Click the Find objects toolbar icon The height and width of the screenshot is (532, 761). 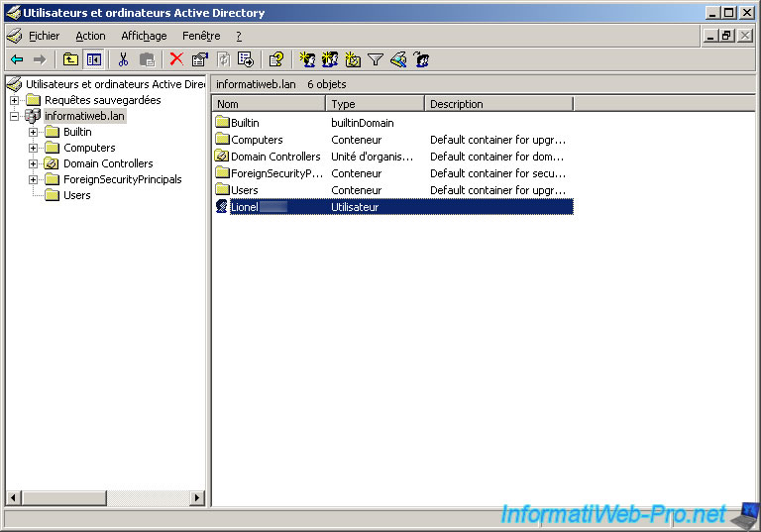398,59
